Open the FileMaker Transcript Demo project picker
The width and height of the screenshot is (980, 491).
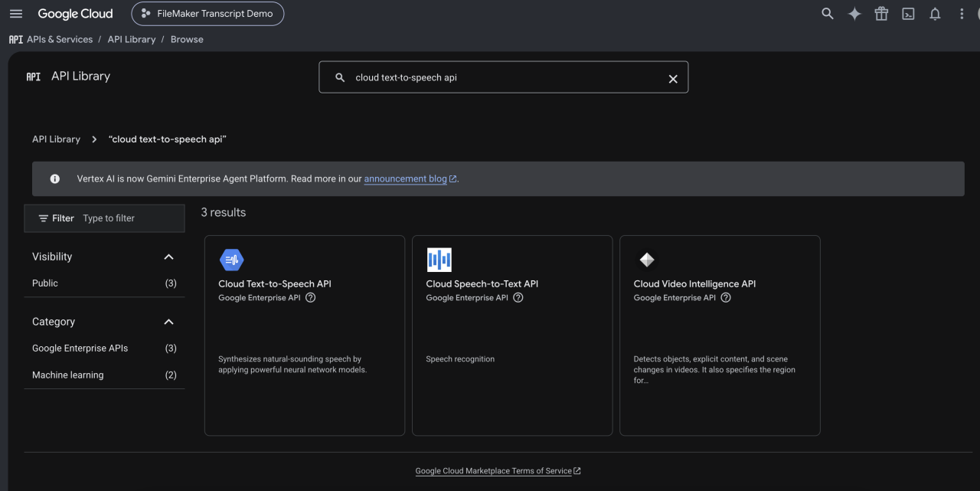(207, 14)
